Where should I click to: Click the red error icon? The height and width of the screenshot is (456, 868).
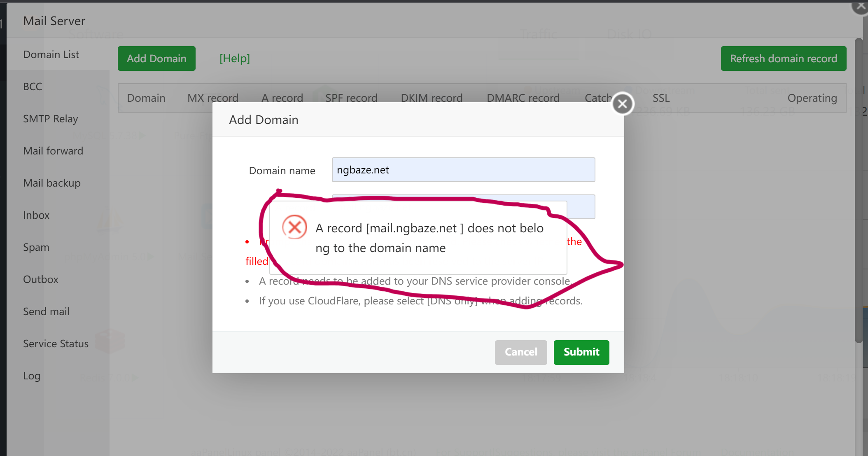294,227
